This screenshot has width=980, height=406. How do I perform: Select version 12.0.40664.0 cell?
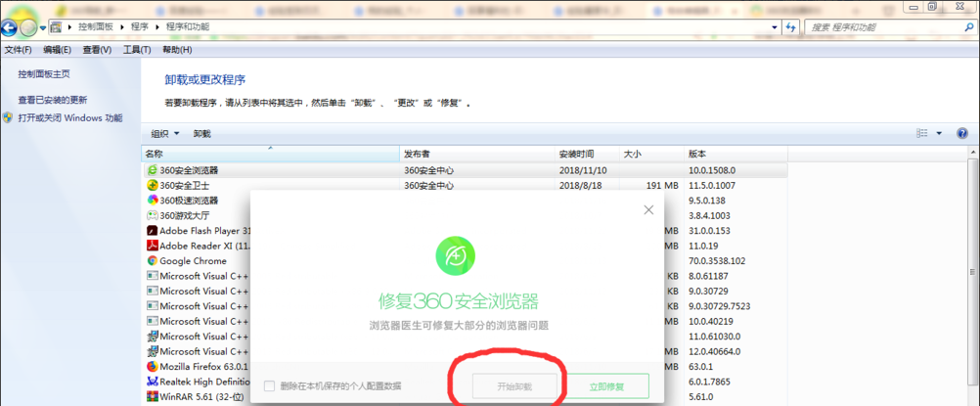point(714,351)
